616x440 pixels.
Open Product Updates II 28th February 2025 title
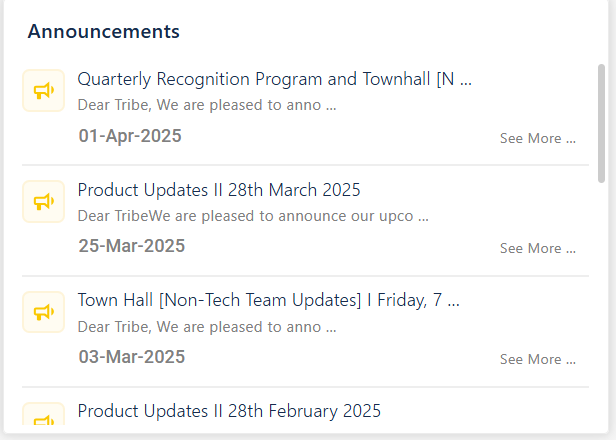229,411
